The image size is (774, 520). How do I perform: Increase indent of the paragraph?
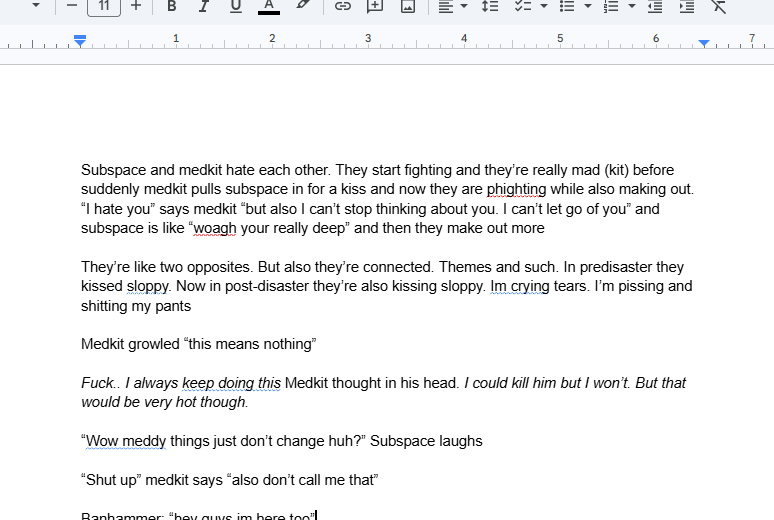coord(687,6)
